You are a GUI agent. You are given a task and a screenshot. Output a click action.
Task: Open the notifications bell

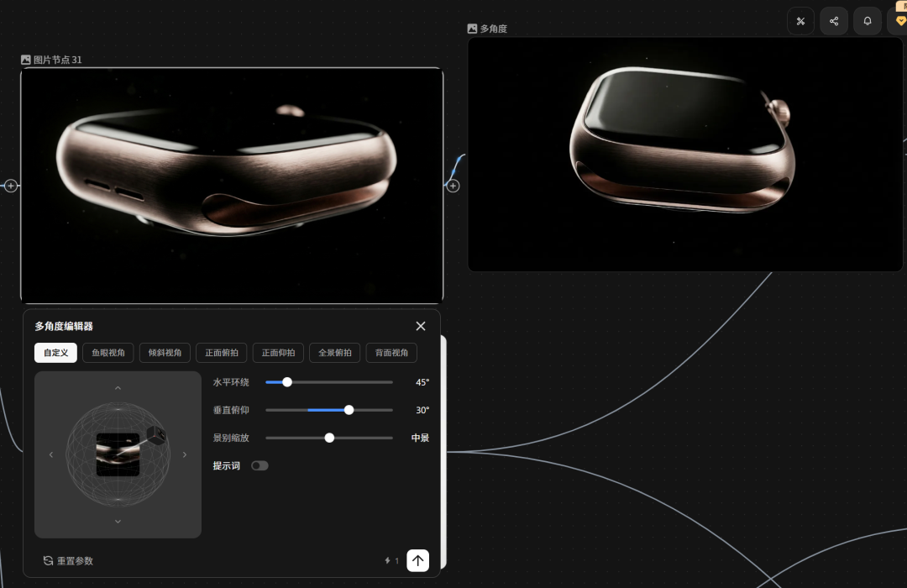point(868,21)
